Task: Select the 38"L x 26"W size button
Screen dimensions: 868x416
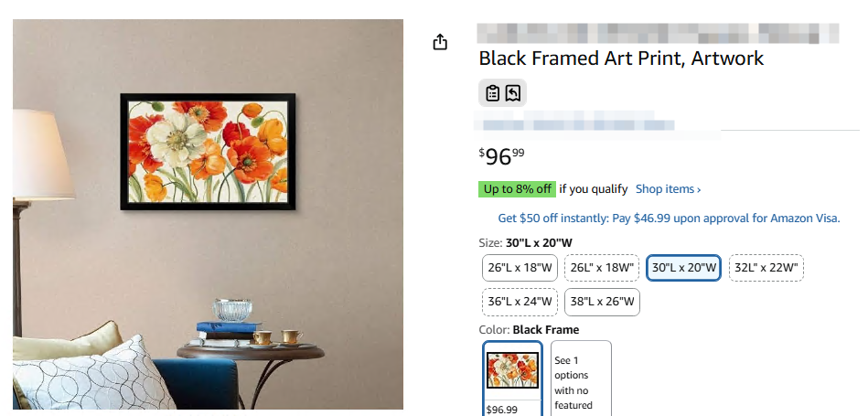Action: [x=602, y=302]
